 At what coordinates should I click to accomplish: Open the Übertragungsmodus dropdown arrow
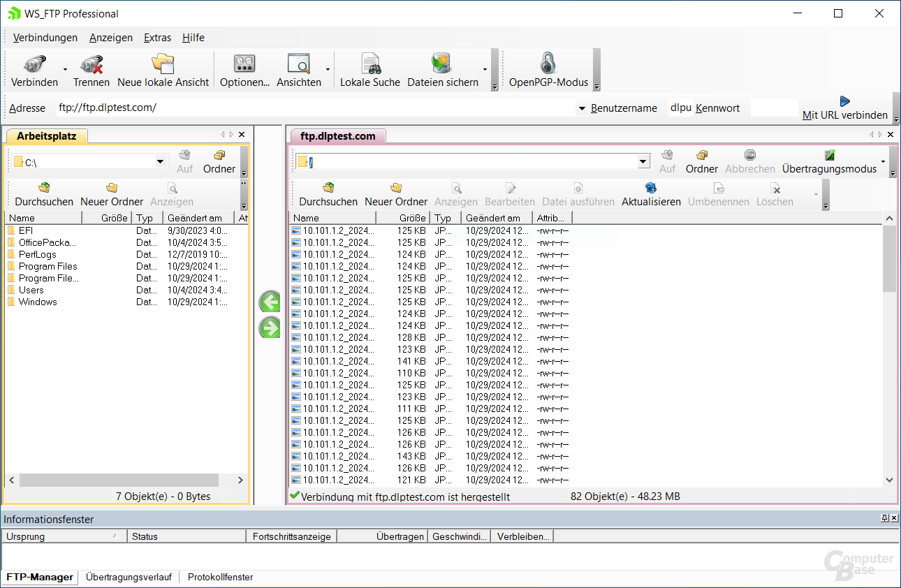point(883,162)
